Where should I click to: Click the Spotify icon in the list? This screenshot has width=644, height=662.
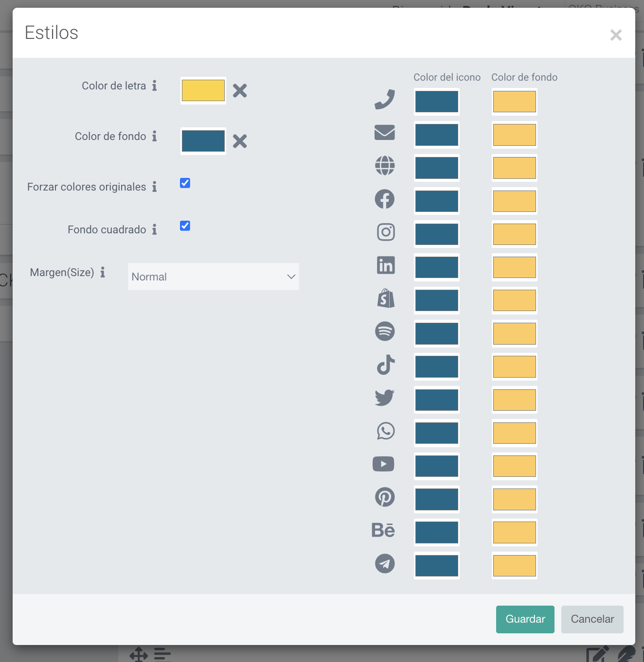tap(385, 331)
